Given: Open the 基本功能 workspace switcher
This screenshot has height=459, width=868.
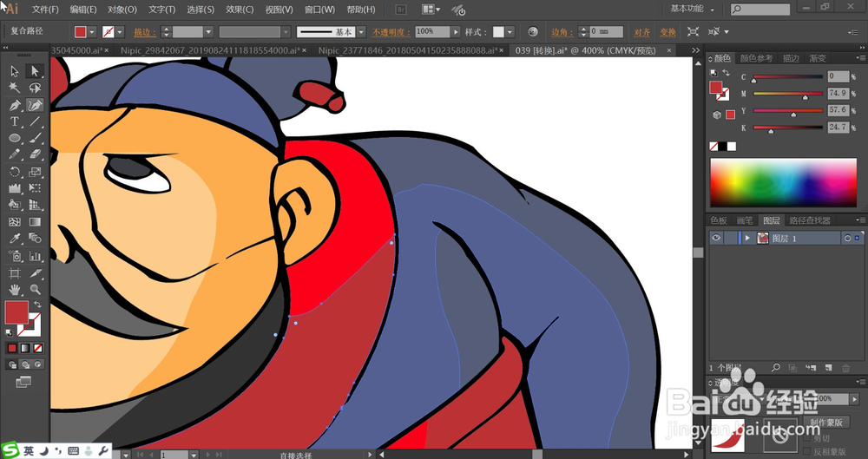Looking at the screenshot, I should (x=692, y=9).
